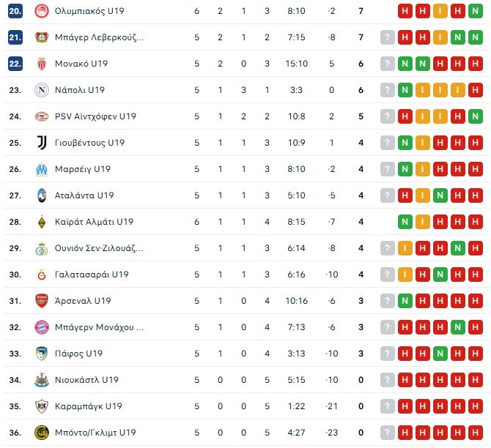The width and height of the screenshot is (491, 448).
Task: Open the Πάφος U19 team link
Action: point(78,354)
